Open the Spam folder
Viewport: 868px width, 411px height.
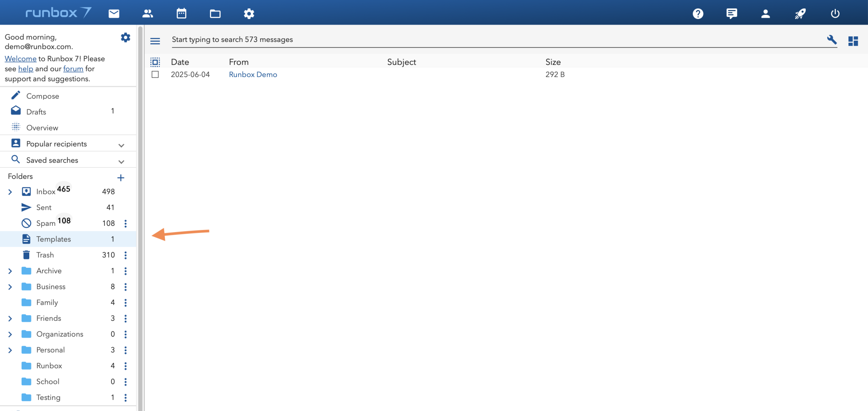coord(46,223)
